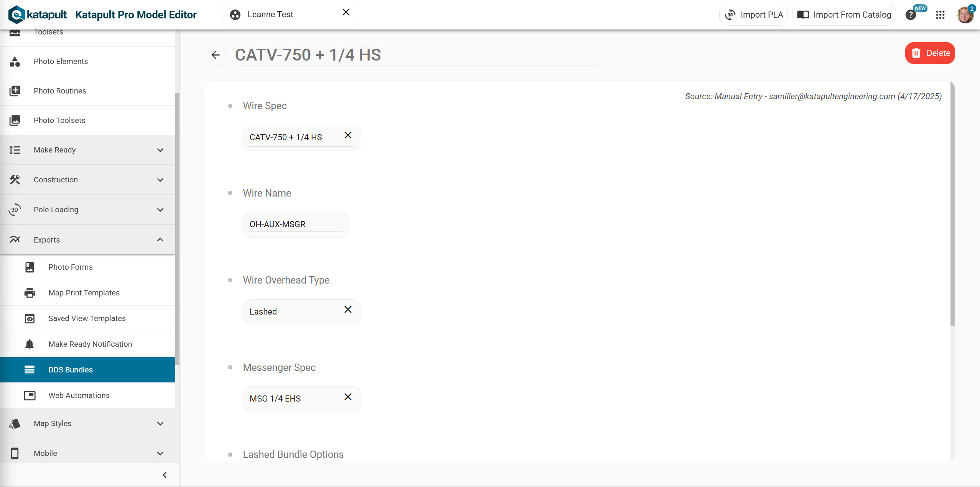Viewport: 980px width, 487px height.
Task: Open the apps grid launcher icon
Action: [940, 15]
